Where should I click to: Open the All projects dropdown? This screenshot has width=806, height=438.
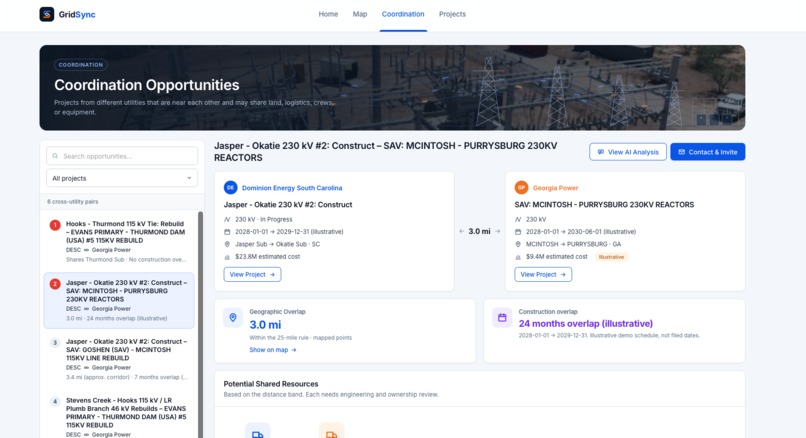click(122, 178)
